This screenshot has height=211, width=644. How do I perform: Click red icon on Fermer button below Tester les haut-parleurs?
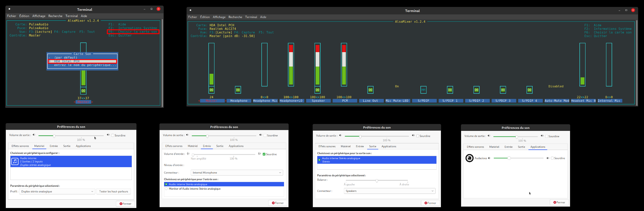[121, 204]
